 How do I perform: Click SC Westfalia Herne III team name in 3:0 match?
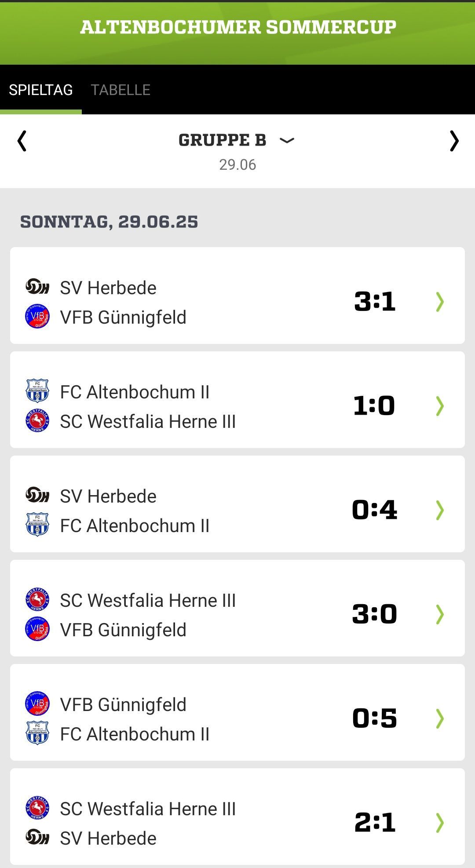(148, 600)
